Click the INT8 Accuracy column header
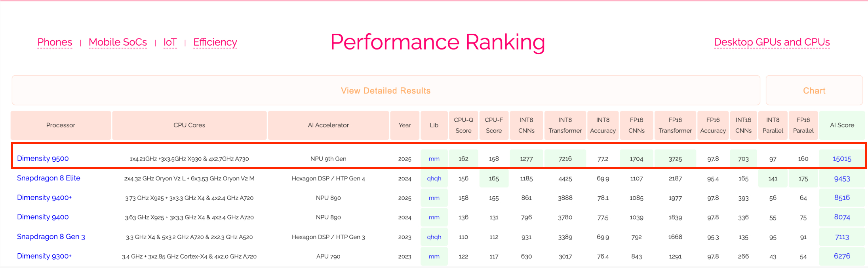The width and height of the screenshot is (868, 268). click(603, 125)
